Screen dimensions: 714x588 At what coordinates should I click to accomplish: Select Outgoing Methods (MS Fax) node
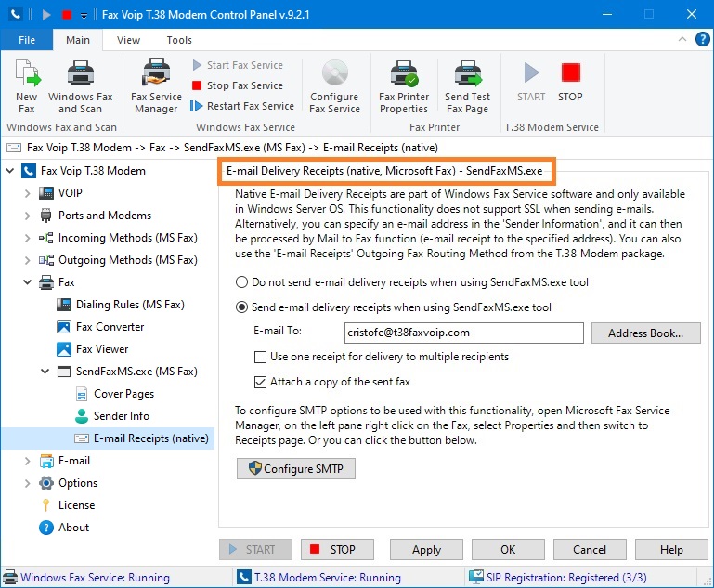click(127, 260)
